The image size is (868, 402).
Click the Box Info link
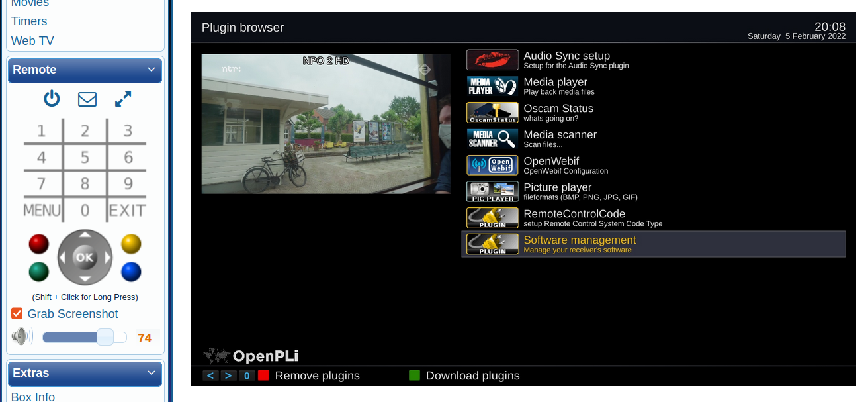click(x=33, y=397)
